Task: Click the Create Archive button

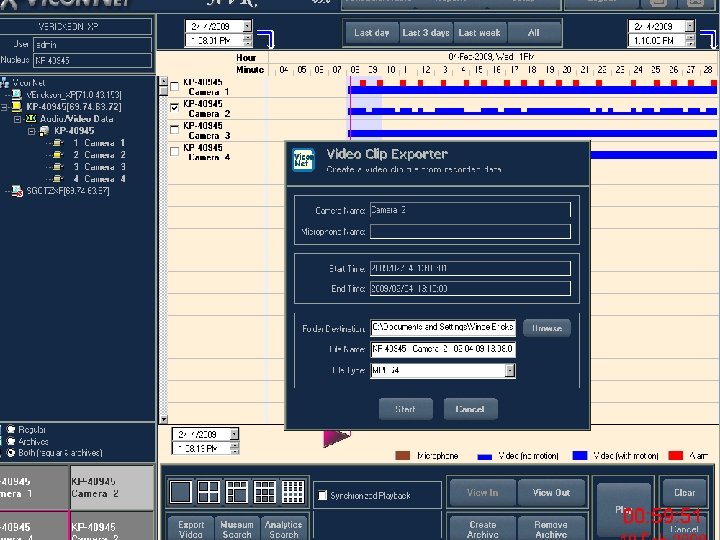Action: point(483,528)
